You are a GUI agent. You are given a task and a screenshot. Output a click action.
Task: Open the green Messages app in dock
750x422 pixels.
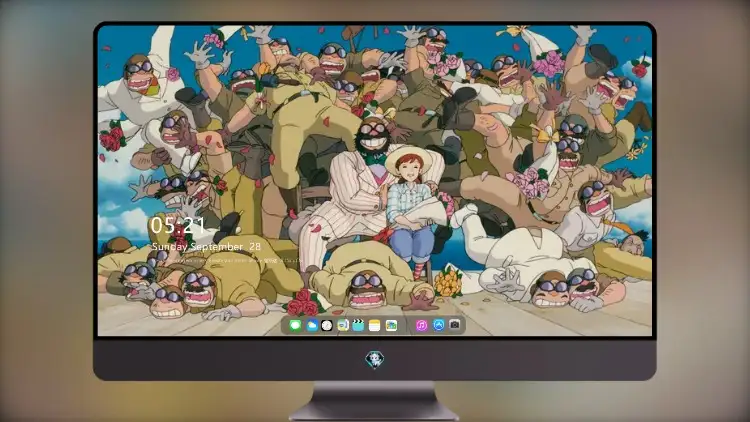[x=295, y=325]
